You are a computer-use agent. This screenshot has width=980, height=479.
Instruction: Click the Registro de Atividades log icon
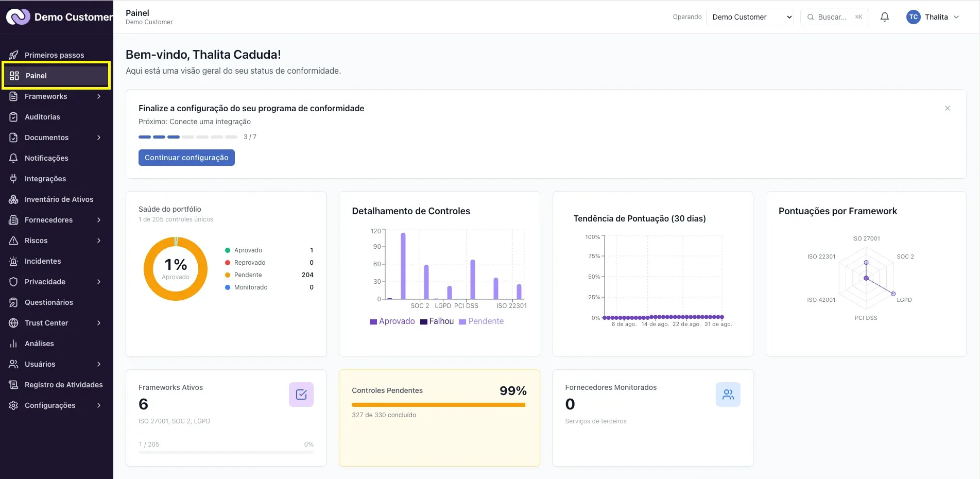pyautogui.click(x=14, y=385)
